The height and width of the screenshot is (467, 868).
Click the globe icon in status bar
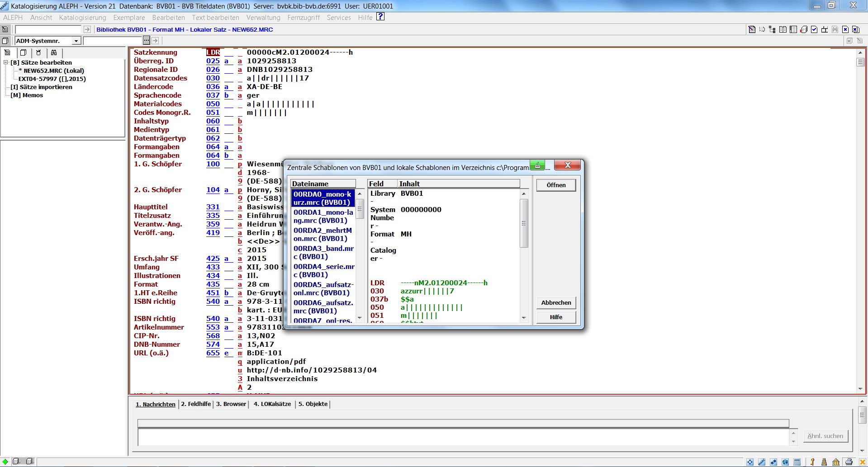tap(785, 462)
